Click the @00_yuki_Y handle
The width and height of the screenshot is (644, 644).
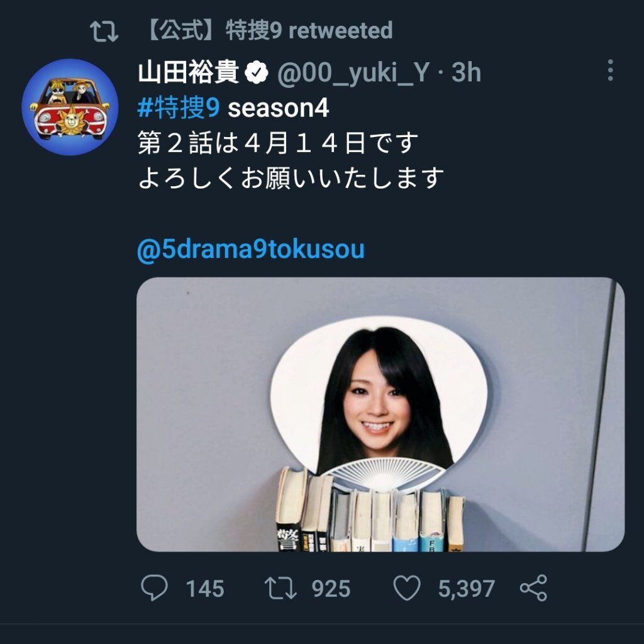click(x=353, y=73)
